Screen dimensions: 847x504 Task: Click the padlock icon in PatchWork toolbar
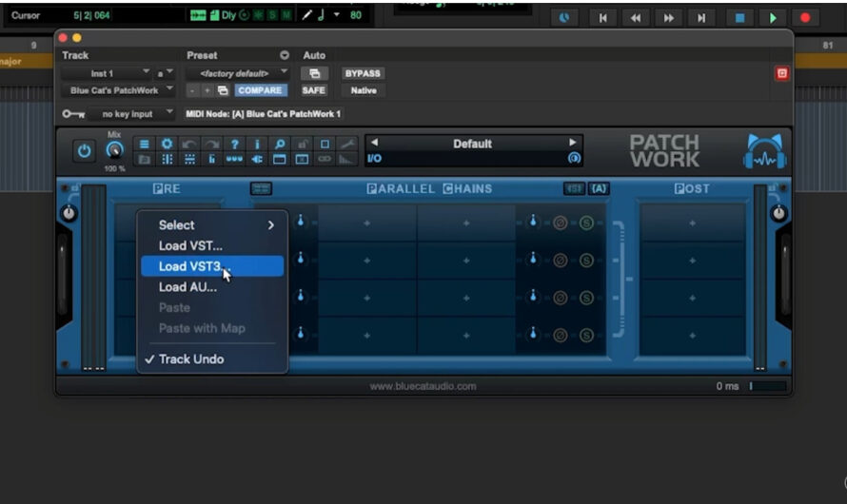tap(303, 145)
